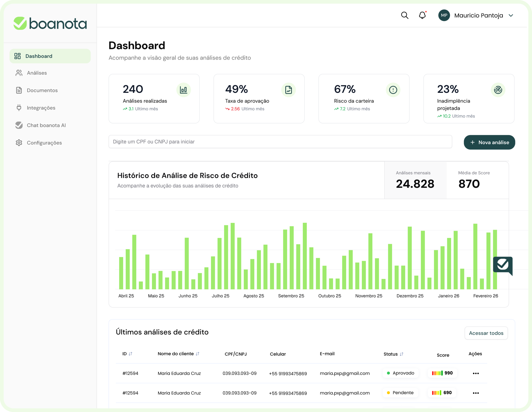The height and width of the screenshot is (412, 532).
Task: Open Análises in the sidebar
Action: [x=37, y=73]
